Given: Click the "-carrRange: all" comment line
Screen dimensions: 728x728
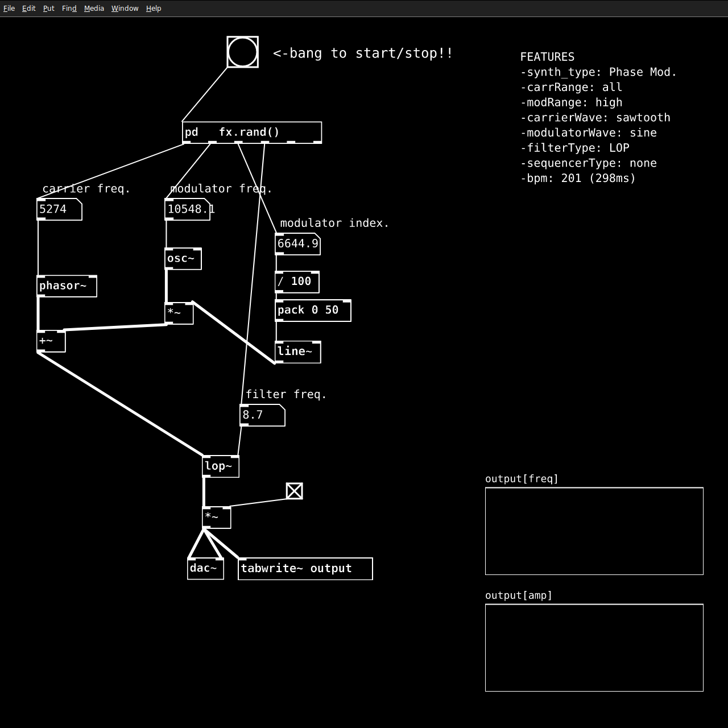Looking at the screenshot, I should [x=571, y=88].
